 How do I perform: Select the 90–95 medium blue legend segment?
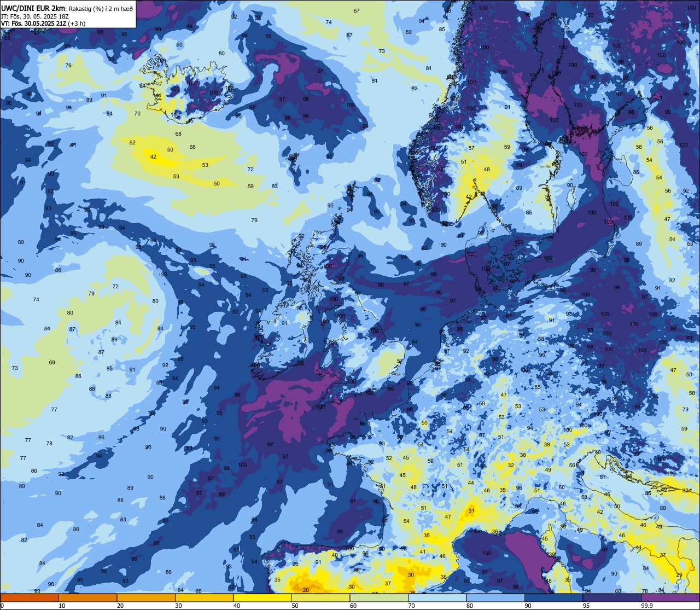pos(553,597)
